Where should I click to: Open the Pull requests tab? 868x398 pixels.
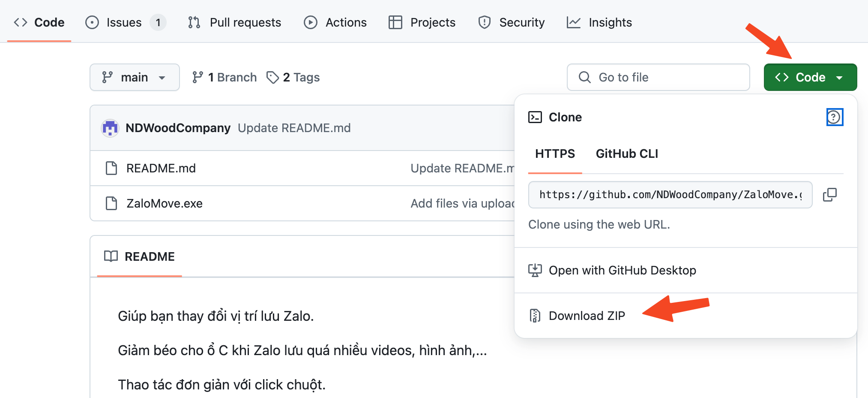click(x=235, y=22)
